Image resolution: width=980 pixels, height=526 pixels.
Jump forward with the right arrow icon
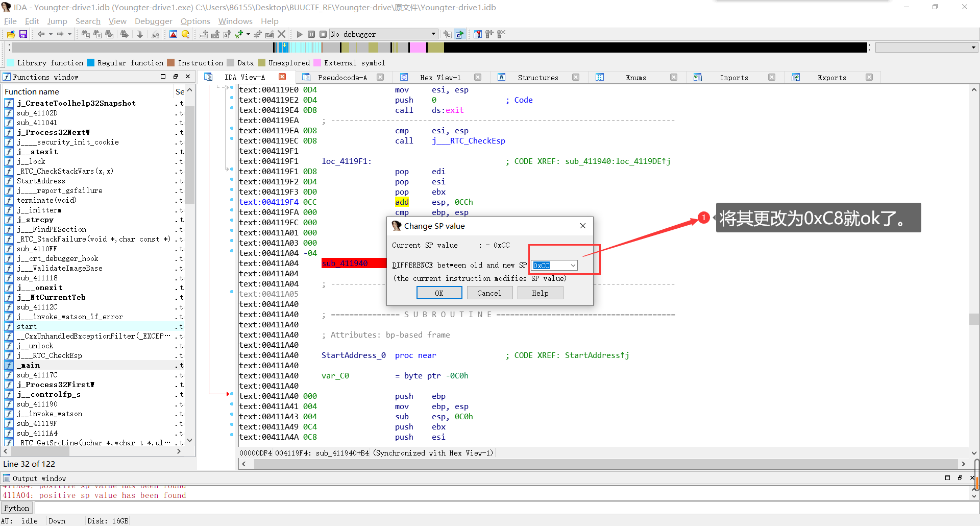pos(60,34)
